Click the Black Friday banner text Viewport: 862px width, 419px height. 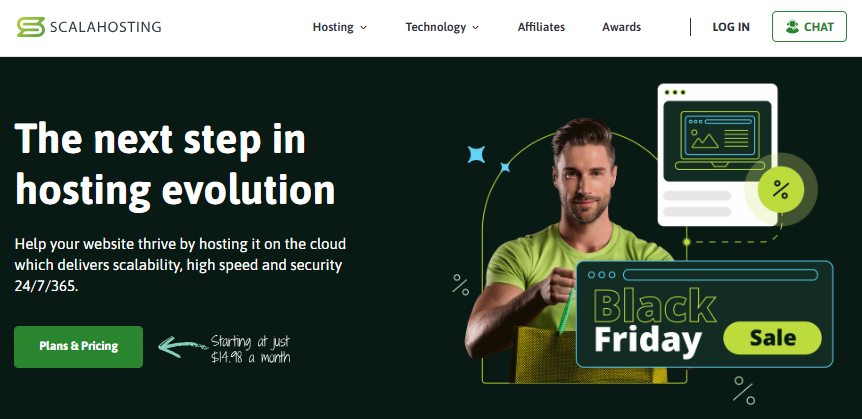[x=654, y=322]
